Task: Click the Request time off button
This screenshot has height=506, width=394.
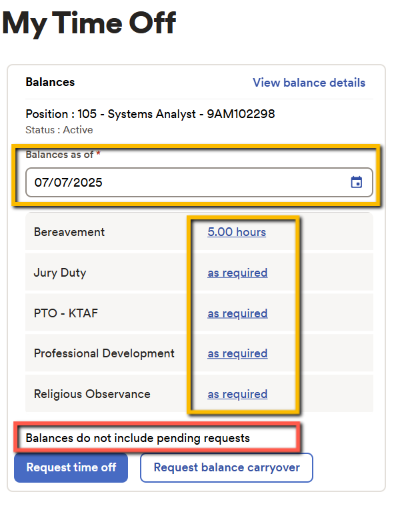Action: (71, 467)
